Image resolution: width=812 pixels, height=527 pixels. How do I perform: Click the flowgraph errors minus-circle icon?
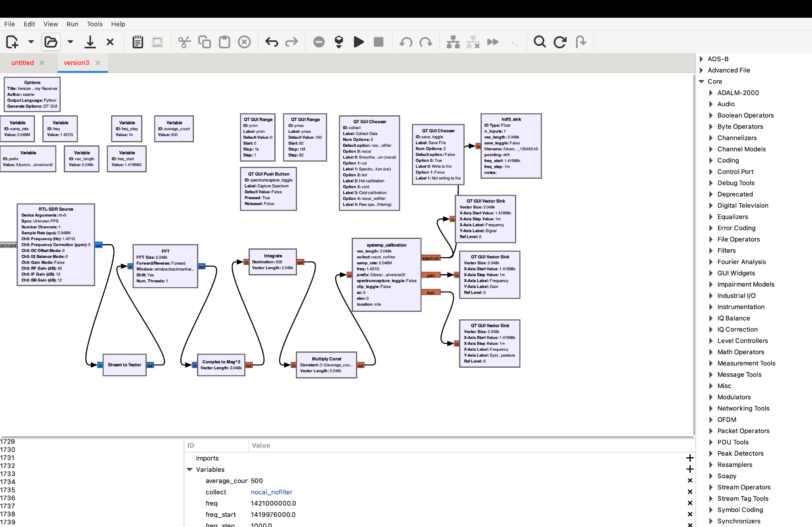(x=319, y=42)
